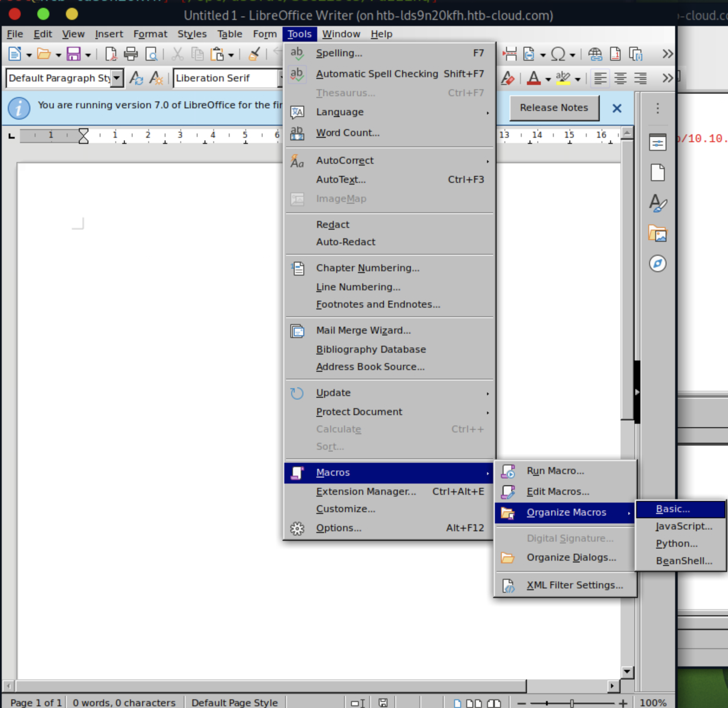Toggle Automatic Spell Checking menu entry
The image size is (728, 708).
click(390, 74)
